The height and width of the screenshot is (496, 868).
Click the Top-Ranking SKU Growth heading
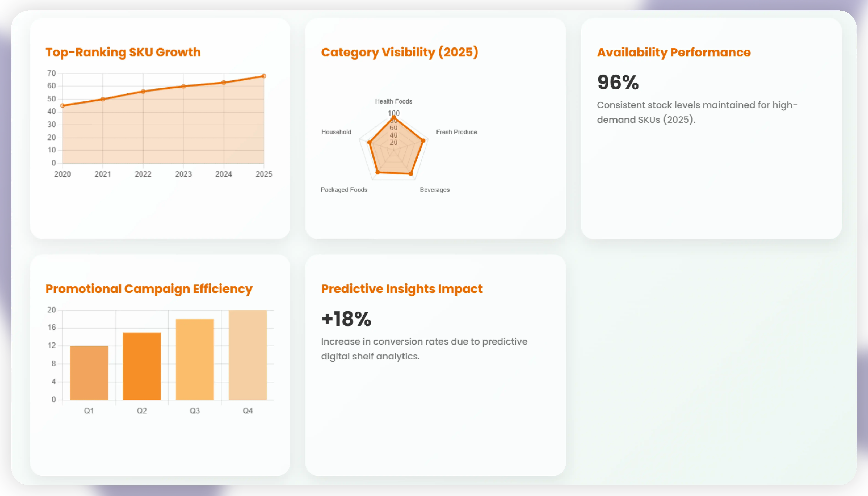[123, 52]
